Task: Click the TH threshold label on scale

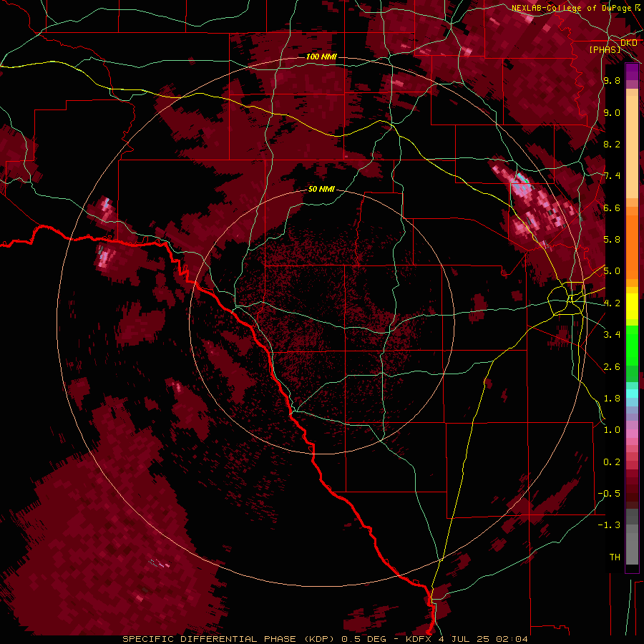Action: [615, 557]
